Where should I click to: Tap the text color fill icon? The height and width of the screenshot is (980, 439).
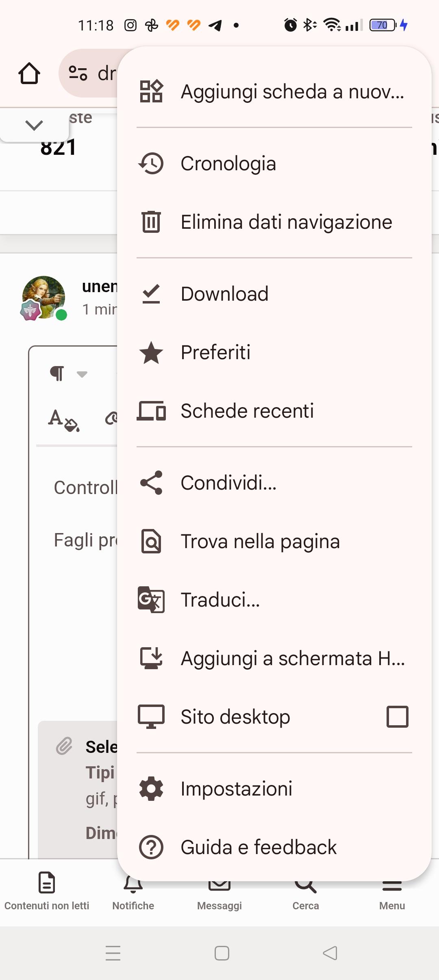point(64,420)
